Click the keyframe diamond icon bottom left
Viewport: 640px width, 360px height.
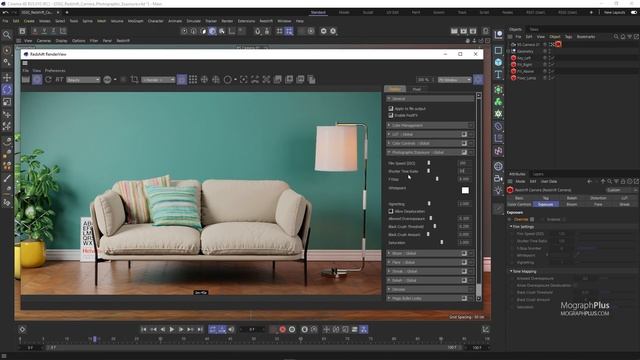[x=22, y=329]
